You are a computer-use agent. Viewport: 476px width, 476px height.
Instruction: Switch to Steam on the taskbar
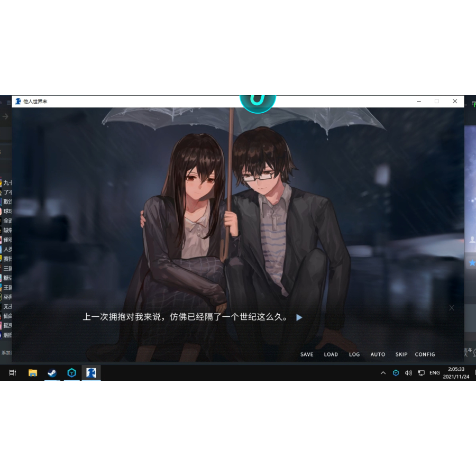pos(52,372)
